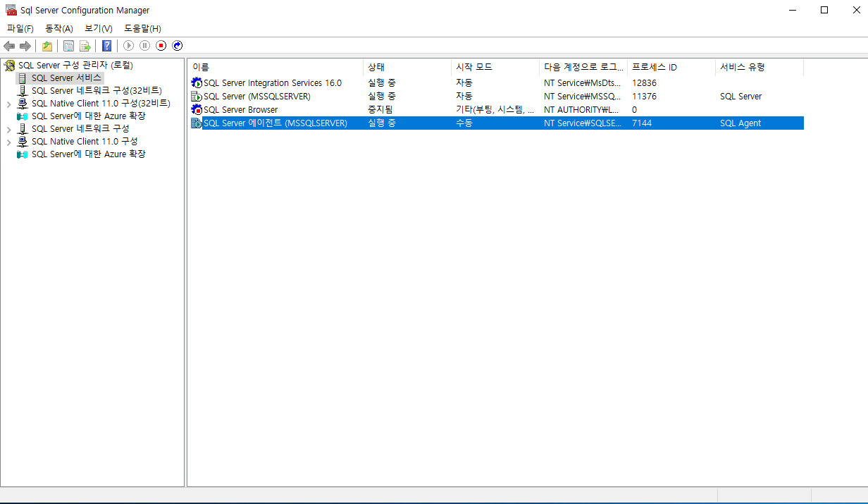Maximize the Sql Server Configuration Manager window
The height and width of the screenshot is (504, 868).
tap(824, 10)
